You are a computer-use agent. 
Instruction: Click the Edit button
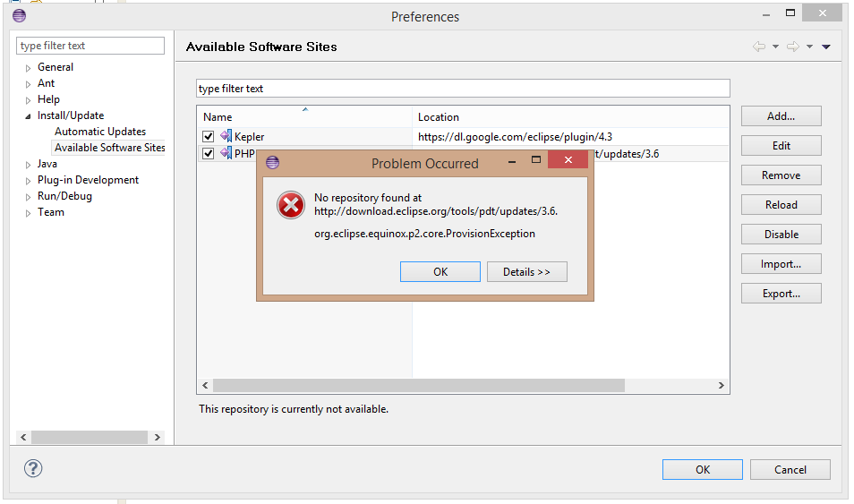(781, 146)
